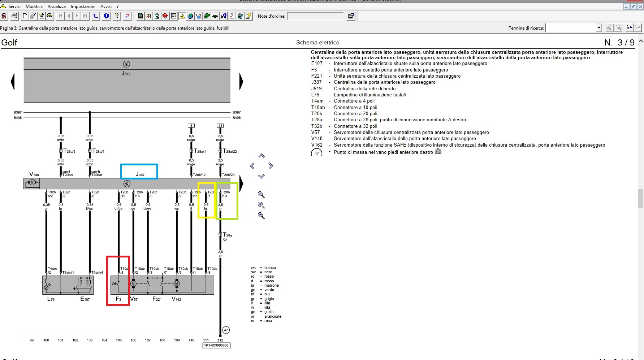Pan the diagram up with the up chevron

tap(261, 156)
